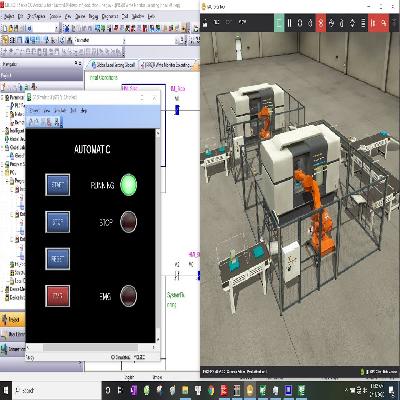Click the first toolbar icon in GT Simulator
Image resolution: width=400 pixels, height=400 pixels.
(31, 122)
